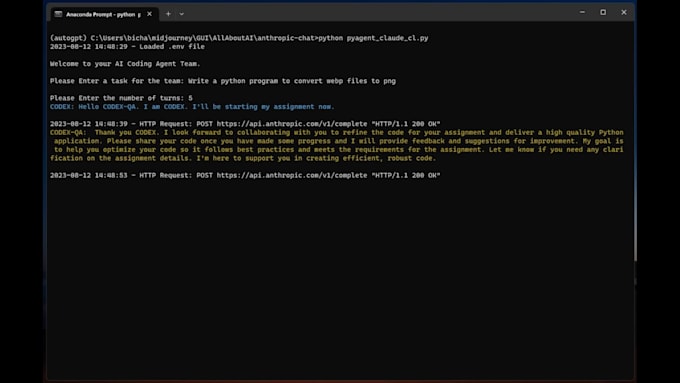
Task: Click the empty title bar area right of the tabs
Action: coord(377,13)
